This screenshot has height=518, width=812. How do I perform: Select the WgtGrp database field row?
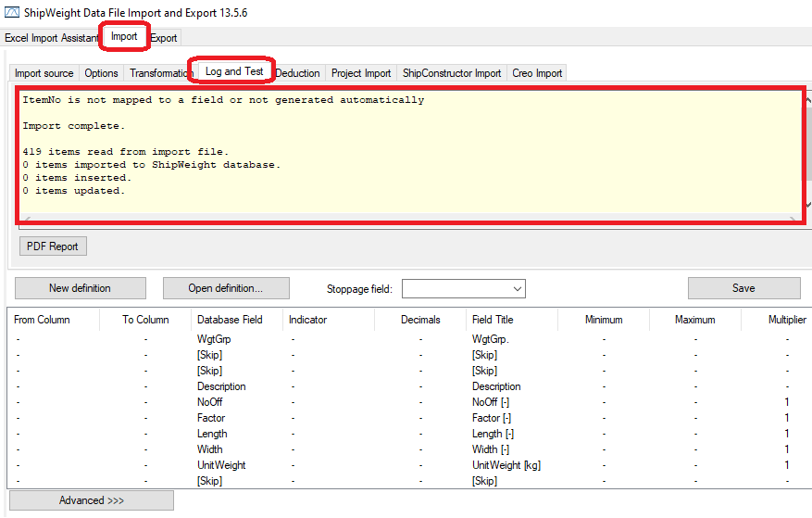214,339
